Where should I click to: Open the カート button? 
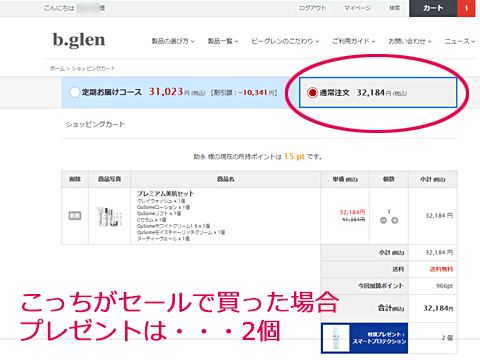pyautogui.click(x=433, y=8)
